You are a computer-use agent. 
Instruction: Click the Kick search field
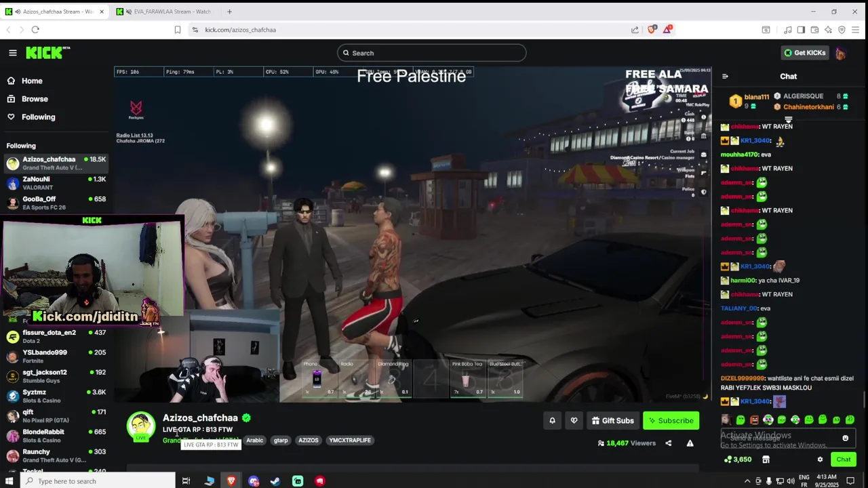[431, 53]
